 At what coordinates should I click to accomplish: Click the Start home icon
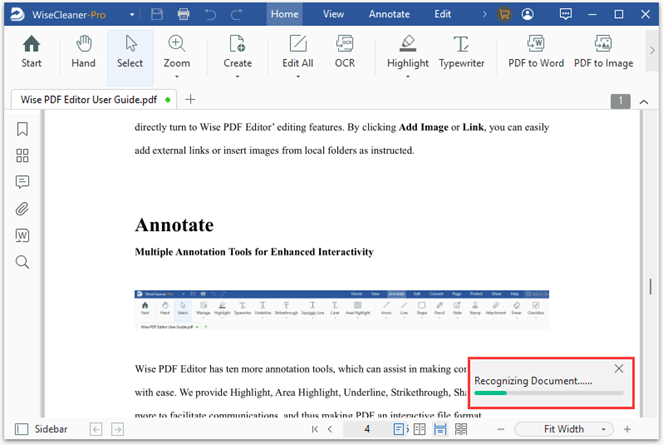point(31,52)
